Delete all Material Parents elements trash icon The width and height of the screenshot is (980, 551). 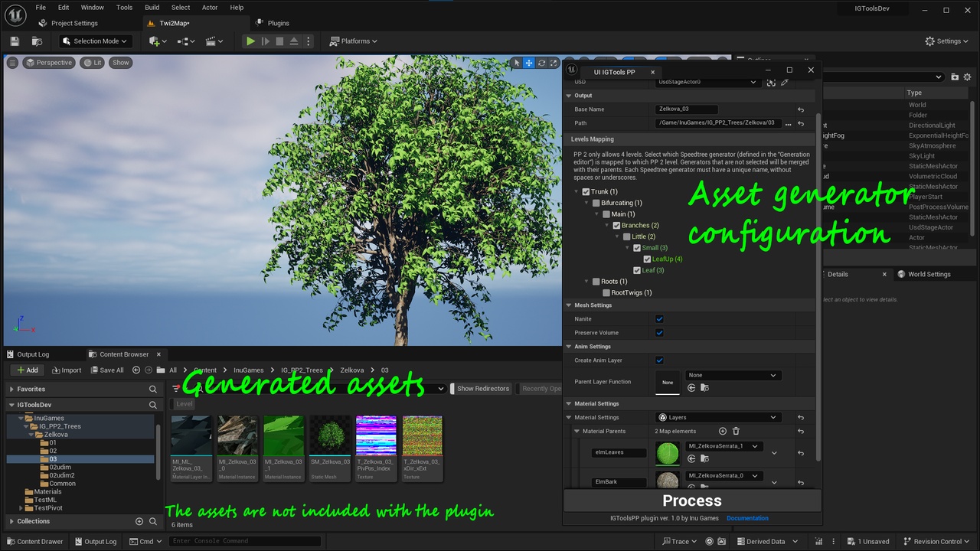coord(736,432)
